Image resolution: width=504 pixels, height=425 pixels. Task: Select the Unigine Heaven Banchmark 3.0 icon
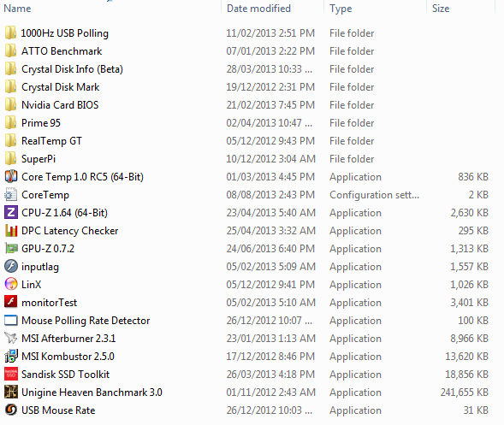coord(11,392)
